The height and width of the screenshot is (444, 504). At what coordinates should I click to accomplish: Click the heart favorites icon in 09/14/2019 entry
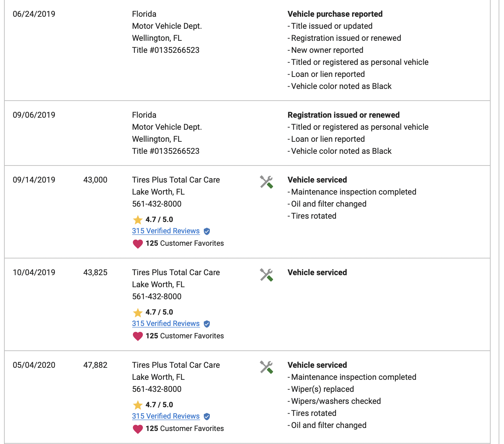138,244
